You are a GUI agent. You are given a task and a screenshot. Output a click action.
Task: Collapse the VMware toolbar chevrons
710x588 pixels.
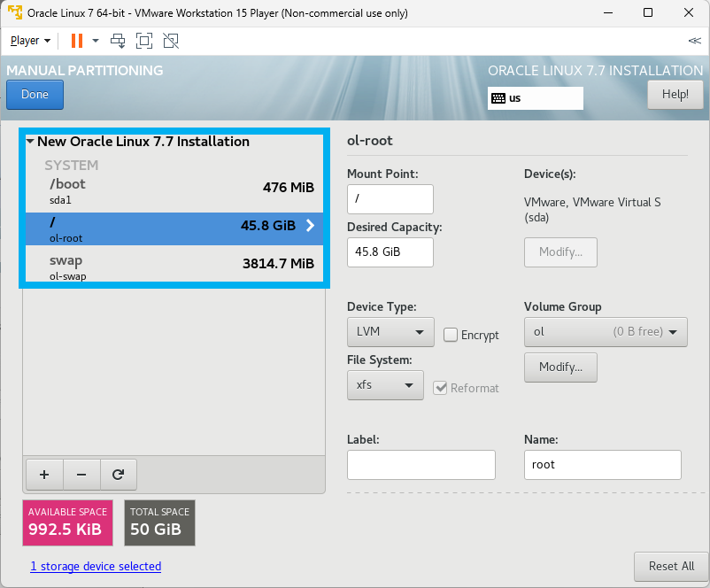point(694,41)
